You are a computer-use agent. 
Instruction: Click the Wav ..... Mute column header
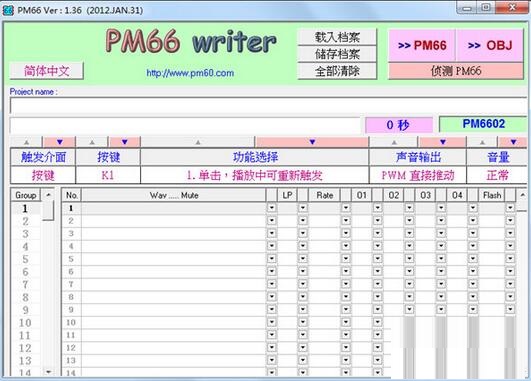pos(174,195)
